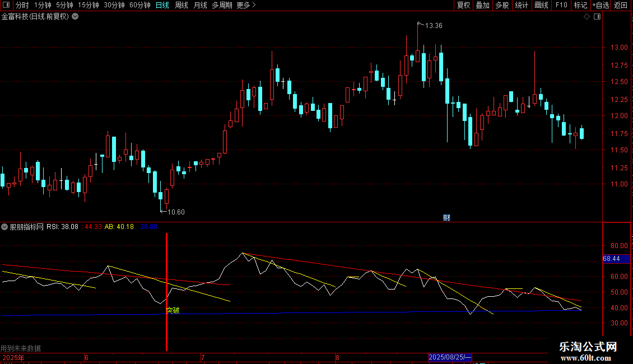Image resolution: width=633 pixels, height=364 pixels.
Task: Click the blue 38.08 indicator value
Action: 148,227
